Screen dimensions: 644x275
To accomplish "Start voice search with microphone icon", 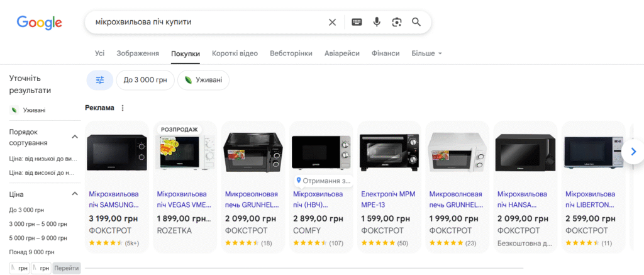I will pos(377,22).
